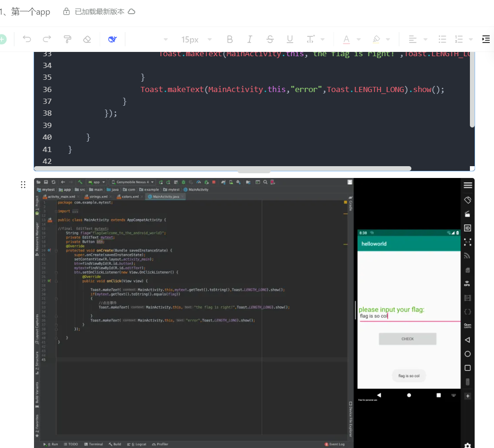
Task: Click the code block horizontal scrollbar
Action: pos(222,169)
